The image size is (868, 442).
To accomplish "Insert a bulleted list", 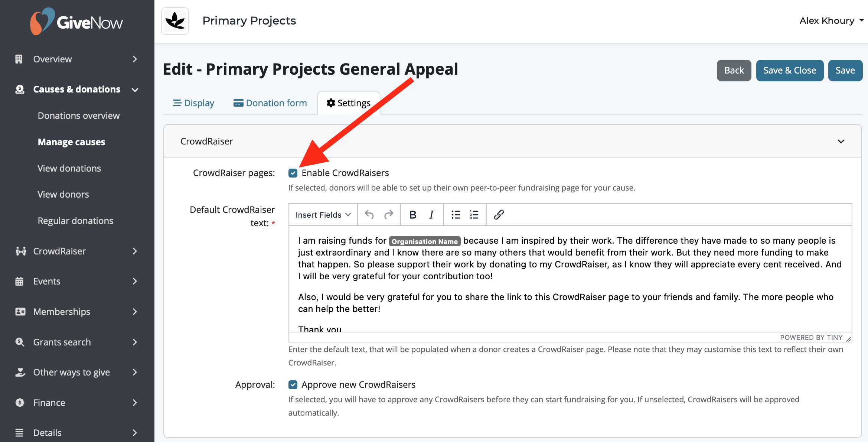I will [456, 215].
